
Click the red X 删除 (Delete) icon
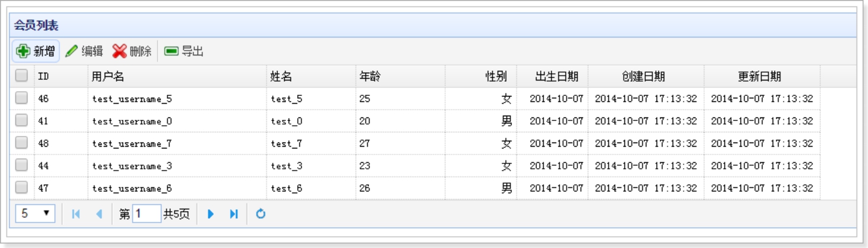point(120,51)
